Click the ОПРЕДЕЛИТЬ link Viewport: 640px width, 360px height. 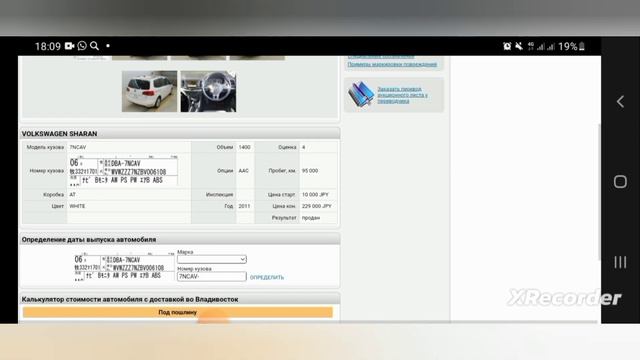point(267,277)
